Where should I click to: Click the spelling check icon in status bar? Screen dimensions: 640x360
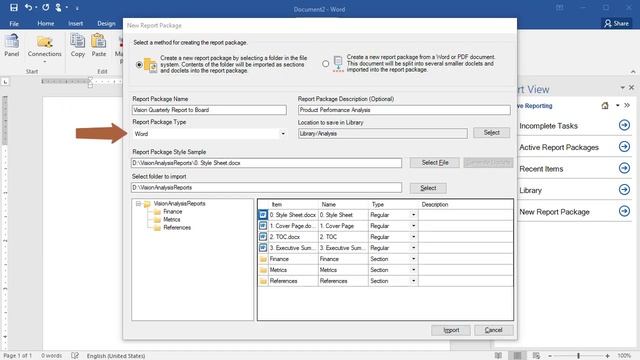coord(75,356)
